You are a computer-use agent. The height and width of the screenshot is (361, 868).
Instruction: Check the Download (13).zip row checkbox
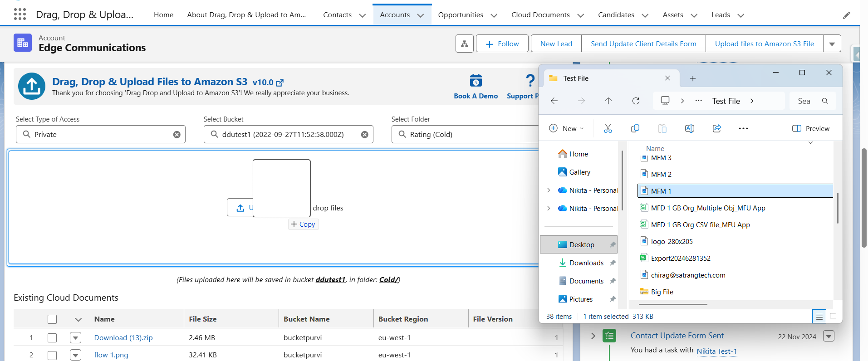coord(52,338)
